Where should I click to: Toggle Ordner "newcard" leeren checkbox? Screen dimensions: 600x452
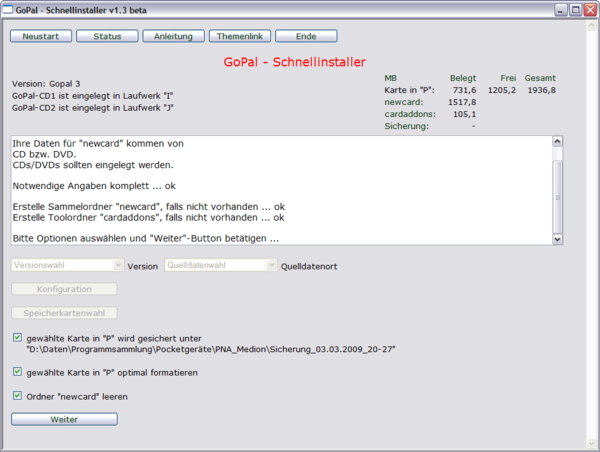tap(17, 396)
